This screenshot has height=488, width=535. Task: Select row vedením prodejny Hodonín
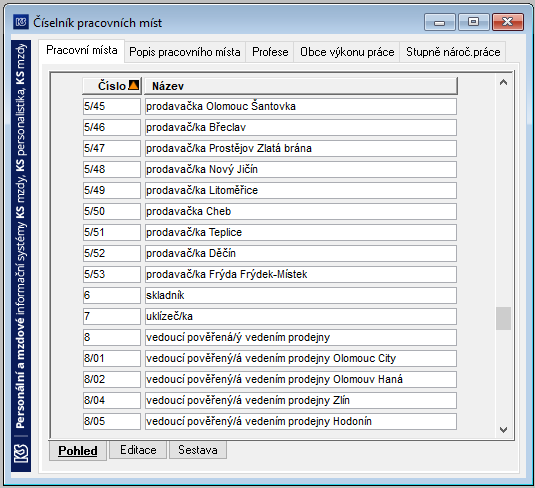click(301, 421)
